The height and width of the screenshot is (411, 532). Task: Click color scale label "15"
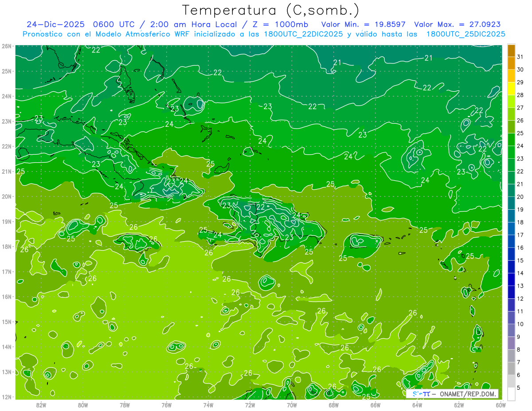click(x=520, y=260)
